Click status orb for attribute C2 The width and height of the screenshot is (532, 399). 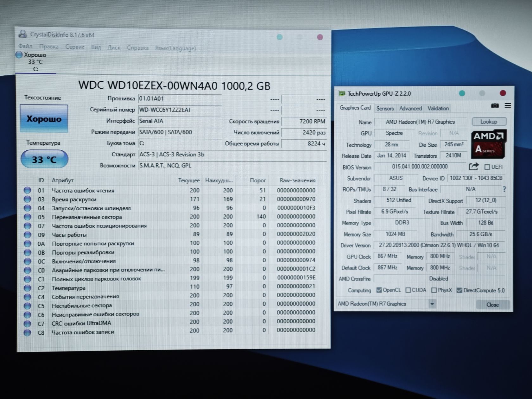[28, 288]
